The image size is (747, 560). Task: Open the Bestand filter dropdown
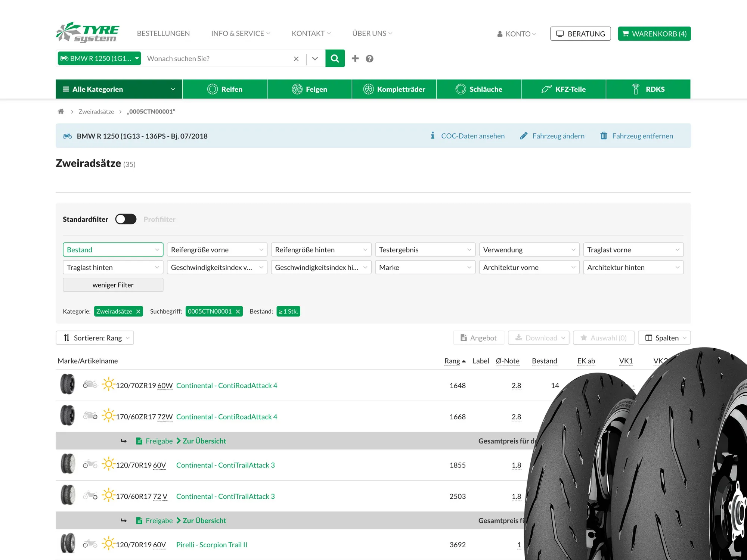[113, 250]
